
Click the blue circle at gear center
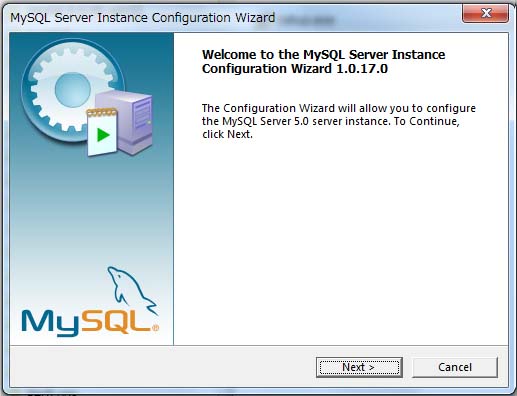click(73, 90)
